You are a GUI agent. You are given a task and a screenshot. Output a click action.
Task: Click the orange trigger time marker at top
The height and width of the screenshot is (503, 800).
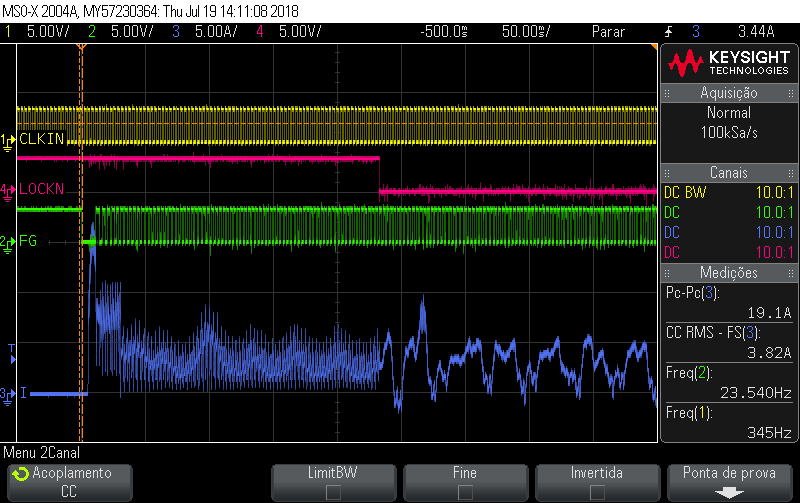[81, 47]
